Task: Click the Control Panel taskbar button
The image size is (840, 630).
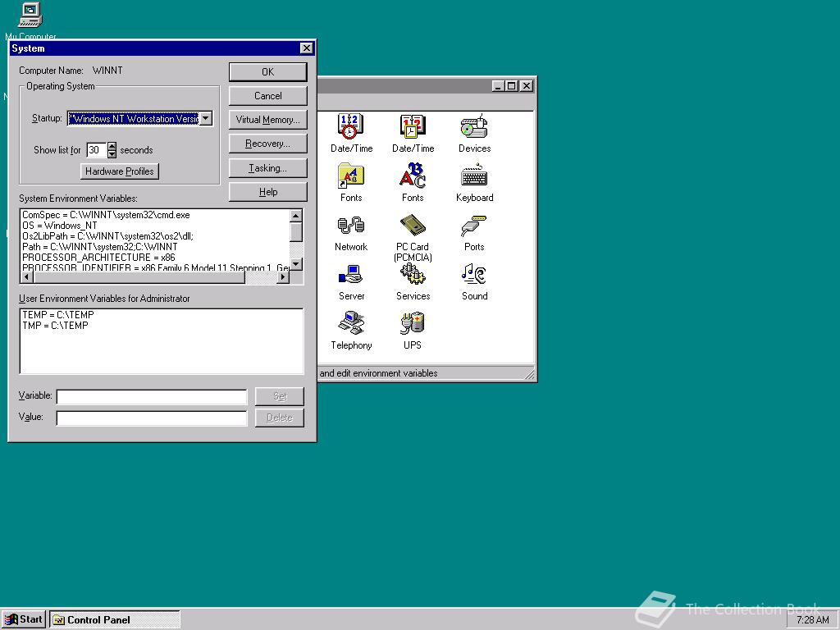Action: tap(115, 620)
